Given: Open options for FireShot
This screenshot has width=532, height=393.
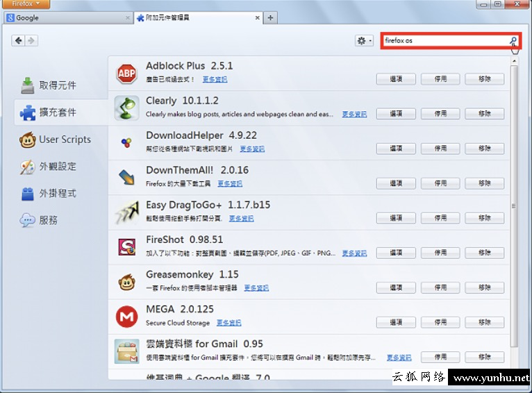Looking at the screenshot, I should click(x=396, y=253).
